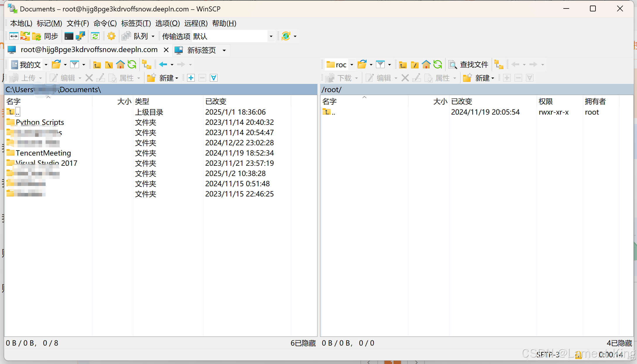Viewport: 637px width, 364px height.
Task: Click the compare directories icon
Action: (x=14, y=36)
